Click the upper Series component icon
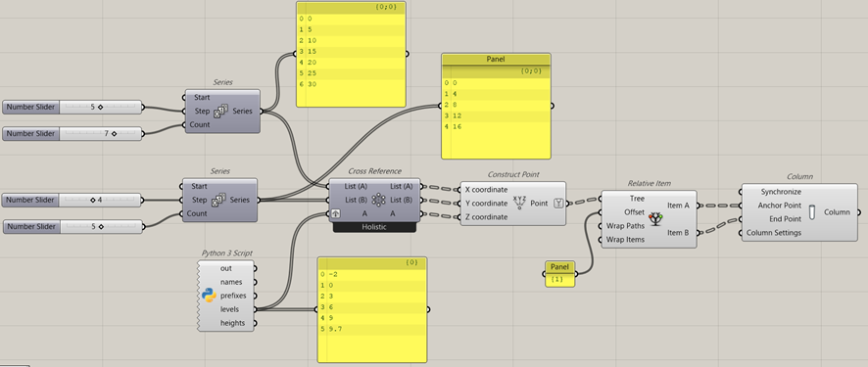This screenshot has width=868, height=367. pos(220,112)
